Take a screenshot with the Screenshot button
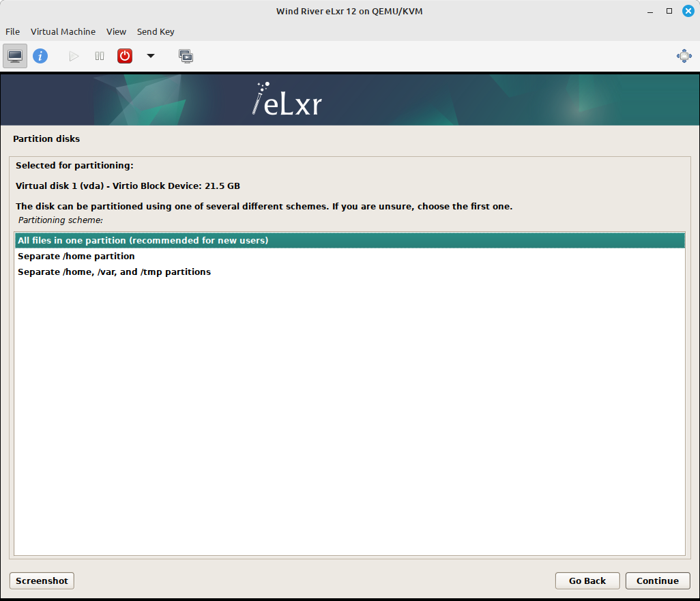 tap(42, 581)
